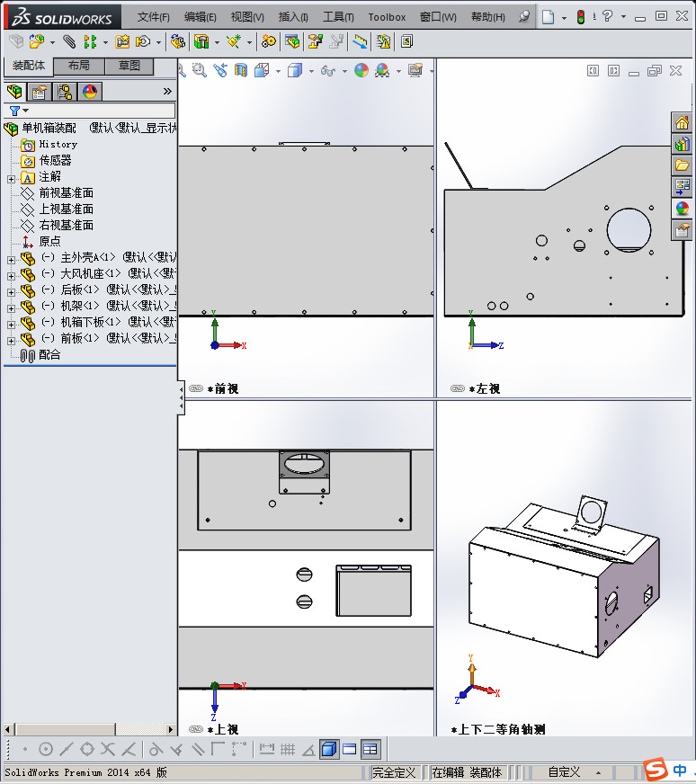Open Custom Properties task pane

point(682,230)
